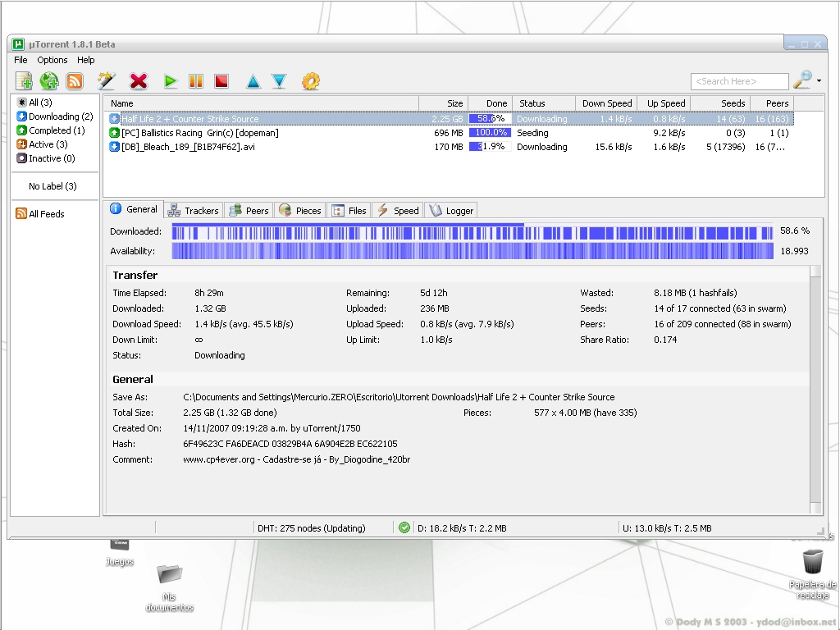Sort by Size column header
This screenshot has width=840, height=630.
(x=444, y=103)
